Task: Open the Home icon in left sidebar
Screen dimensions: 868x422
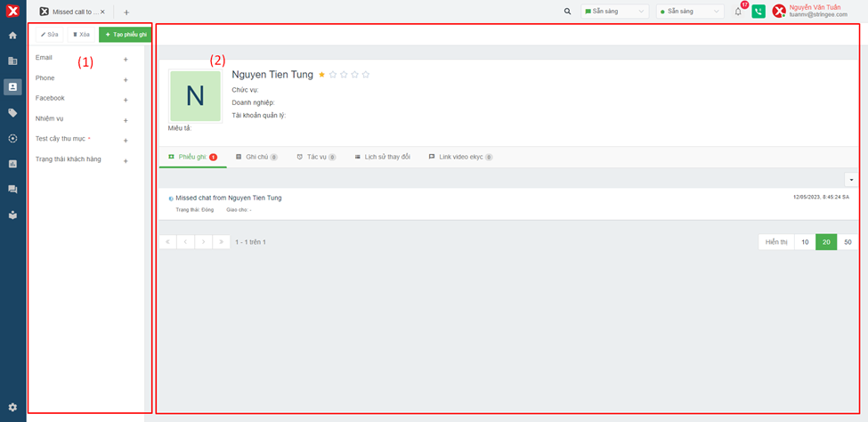Action: click(x=12, y=36)
